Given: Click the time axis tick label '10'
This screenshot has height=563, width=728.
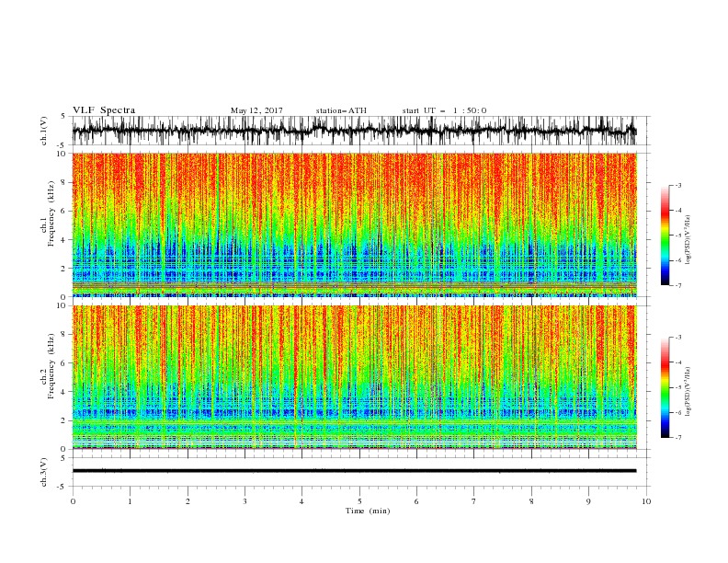Looking at the screenshot, I should click(x=646, y=501).
